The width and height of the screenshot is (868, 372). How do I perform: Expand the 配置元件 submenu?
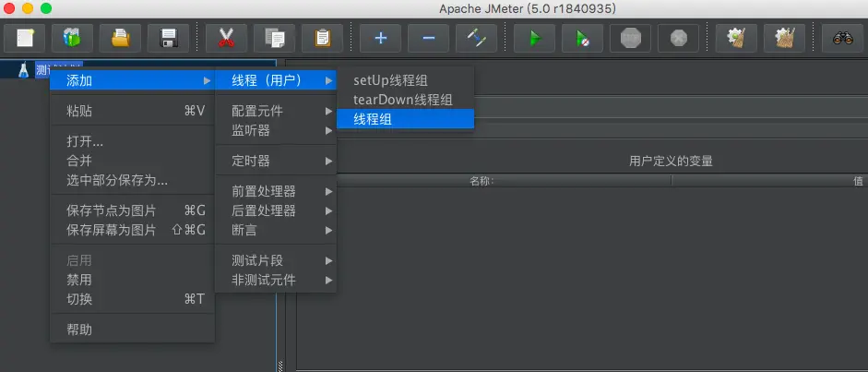[276, 112]
